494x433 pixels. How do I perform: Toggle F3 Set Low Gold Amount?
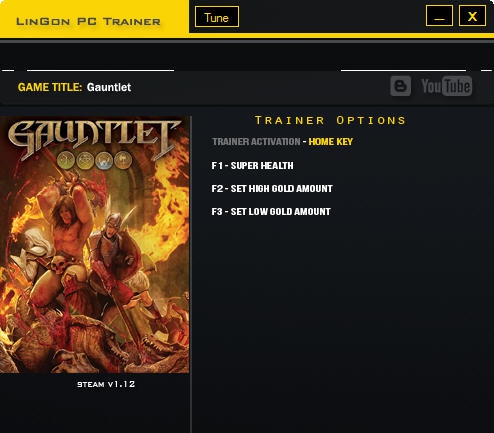(x=271, y=212)
